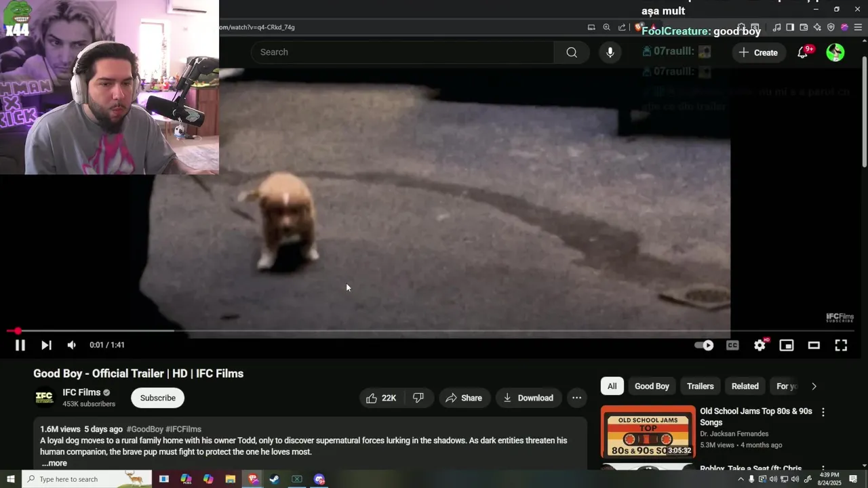Subscribe to IFC Films
This screenshot has width=868, height=488.
(158, 398)
